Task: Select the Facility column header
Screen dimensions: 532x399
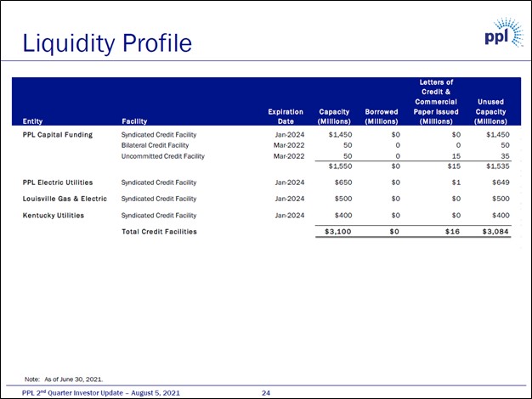Action: (x=134, y=121)
